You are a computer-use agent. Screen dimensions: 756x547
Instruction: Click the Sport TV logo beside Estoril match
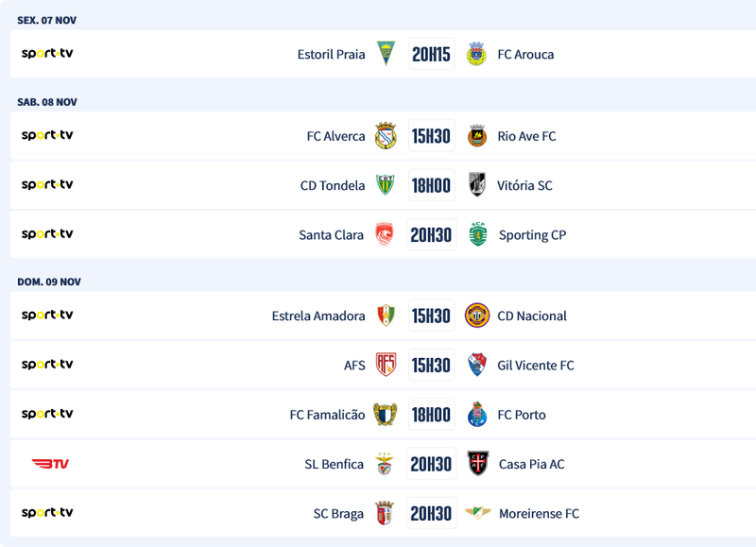pyautogui.click(x=47, y=54)
